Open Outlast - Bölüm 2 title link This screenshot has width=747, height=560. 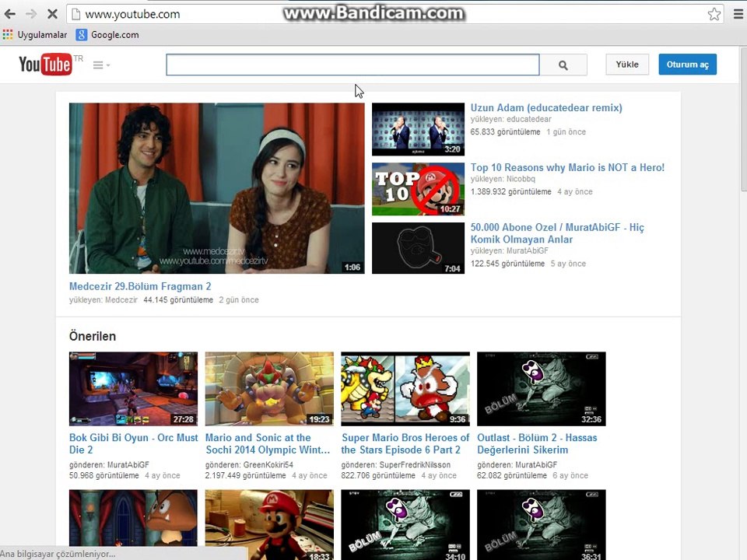coord(537,444)
